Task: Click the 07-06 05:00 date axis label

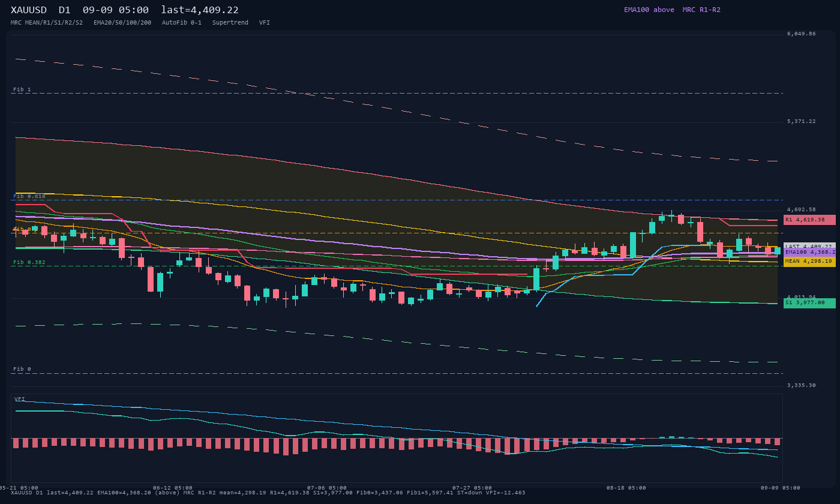Action: [327, 488]
